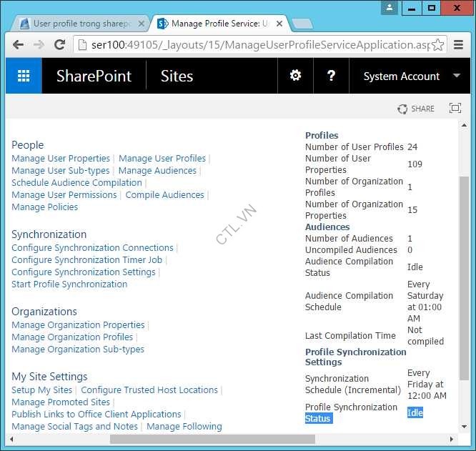Click the Profile Synchronization Settings heading
The image size is (476, 451).
(x=355, y=357)
